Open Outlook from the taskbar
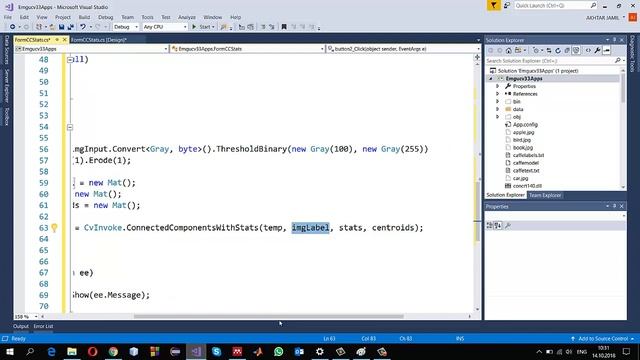This screenshot has width=640, height=360. pos(299,351)
